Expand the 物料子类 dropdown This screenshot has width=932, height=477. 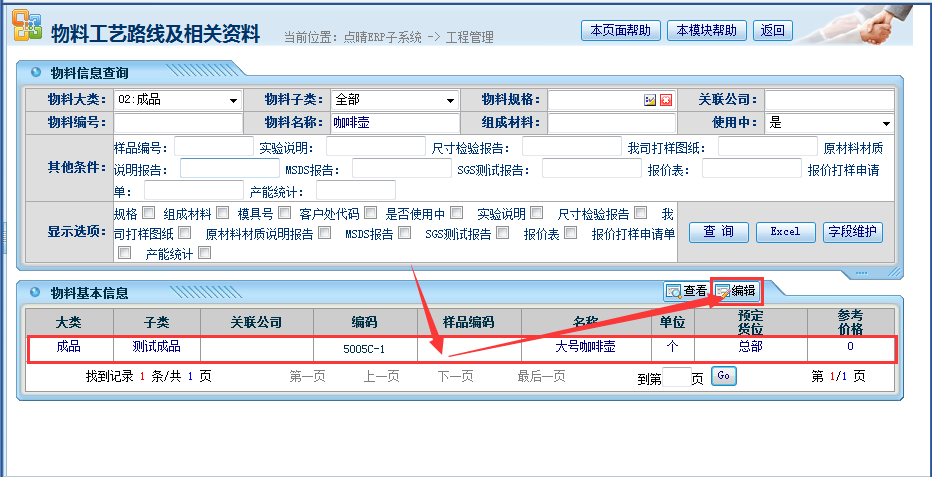point(394,100)
